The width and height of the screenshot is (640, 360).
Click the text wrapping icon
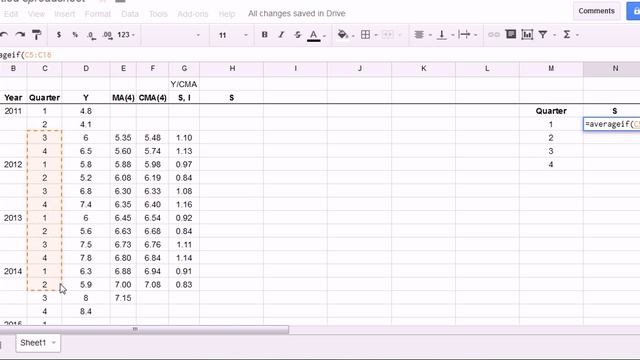[464, 35]
